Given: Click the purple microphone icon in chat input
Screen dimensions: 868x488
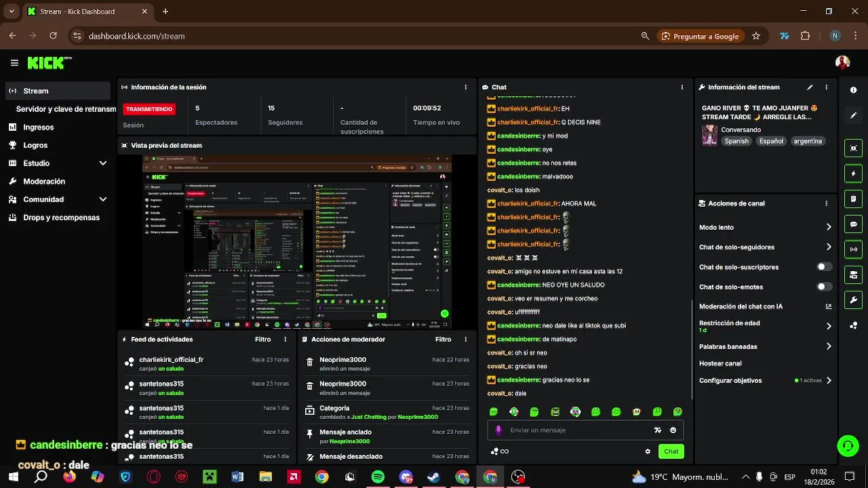Looking at the screenshot, I should (498, 430).
